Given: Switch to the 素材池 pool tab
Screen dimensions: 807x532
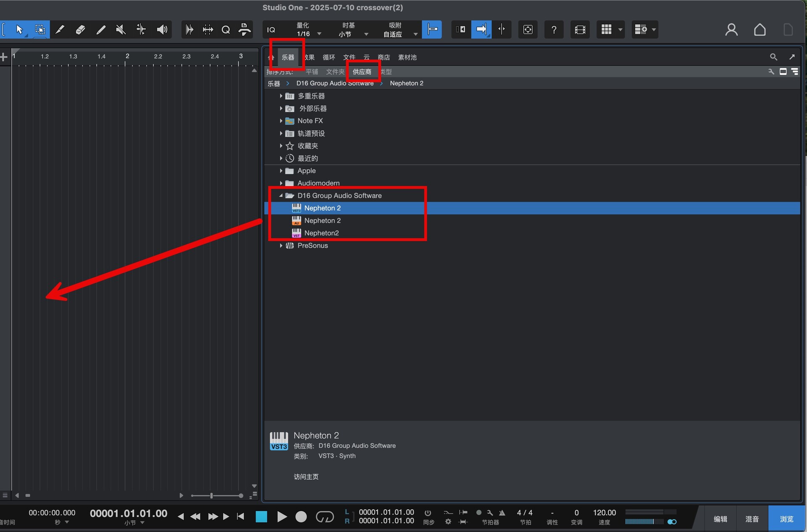Looking at the screenshot, I should pos(407,57).
